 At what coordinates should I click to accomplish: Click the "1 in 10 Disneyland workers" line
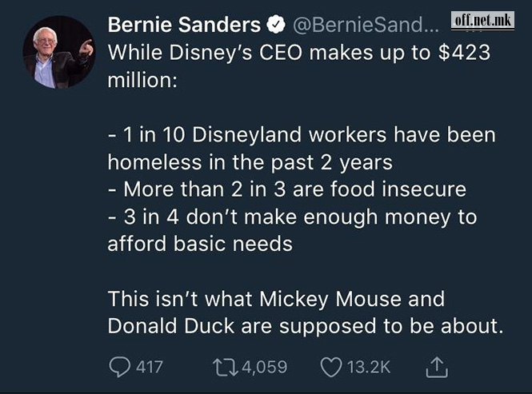tap(301, 134)
